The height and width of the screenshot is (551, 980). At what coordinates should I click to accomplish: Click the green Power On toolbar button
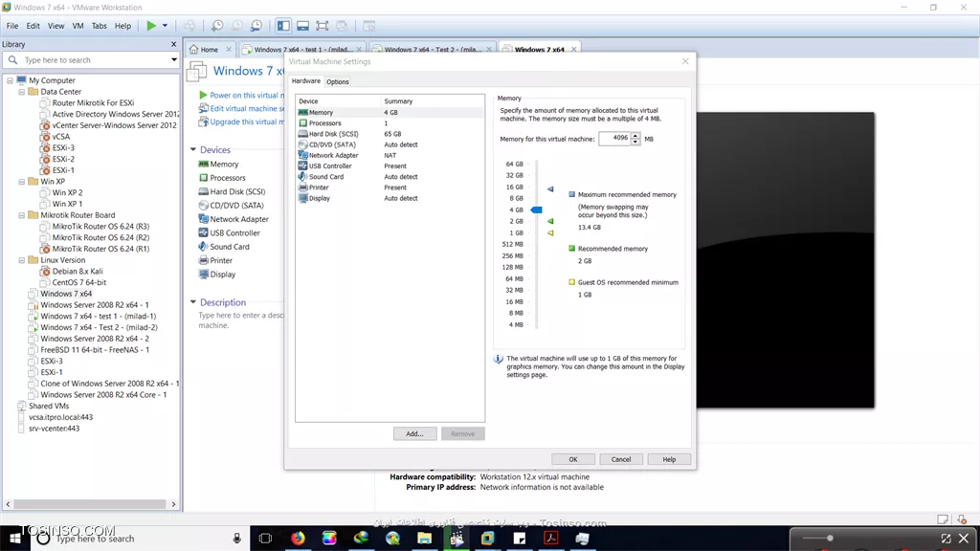(151, 26)
